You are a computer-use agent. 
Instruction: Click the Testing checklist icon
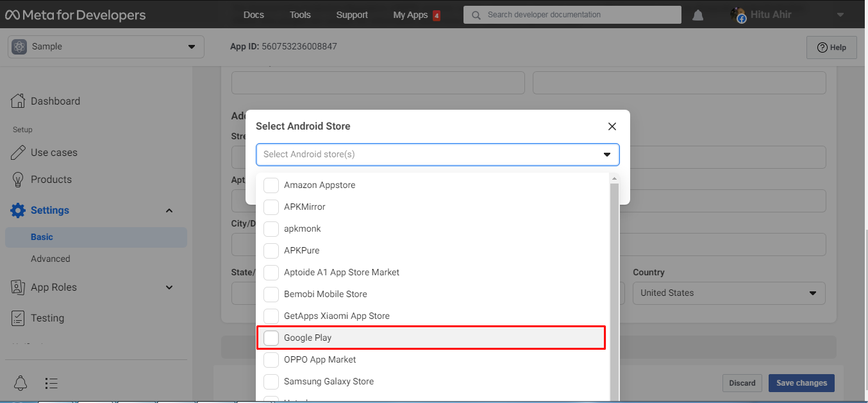(x=19, y=318)
